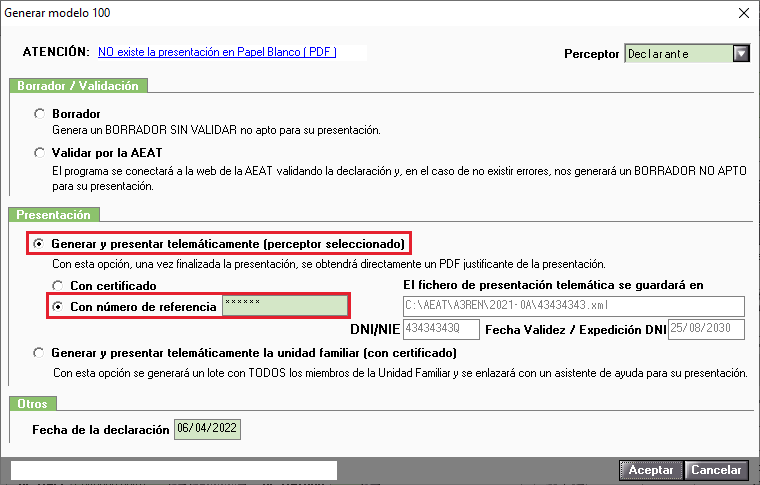Screen dimensions: 760x485
Task: Select the Borrador radio button
Action: 39,114
